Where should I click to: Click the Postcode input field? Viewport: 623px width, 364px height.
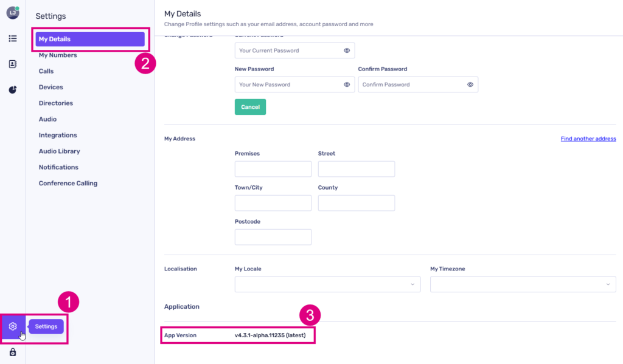coord(273,237)
